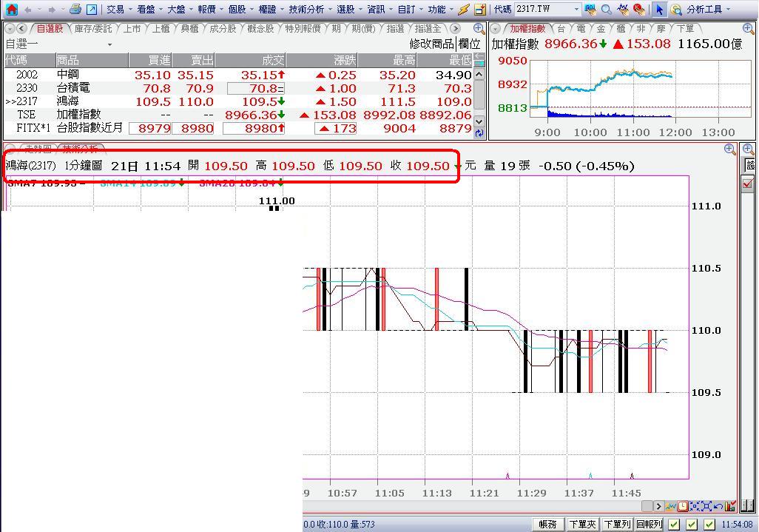The image size is (759, 532).
Task: Click the chart horizontal scrollbar right arrow
Action: pos(658,506)
